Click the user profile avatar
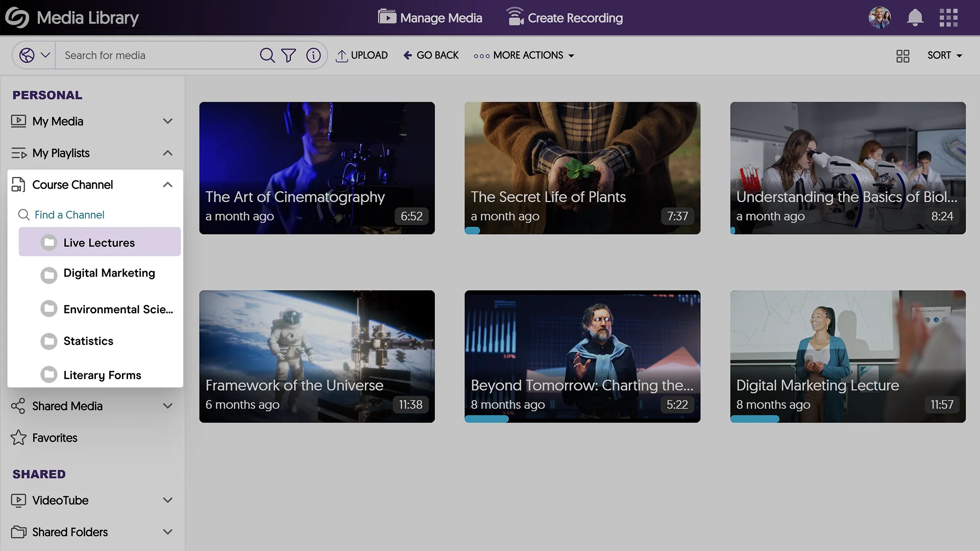The height and width of the screenshot is (551, 980). click(879, 18)
